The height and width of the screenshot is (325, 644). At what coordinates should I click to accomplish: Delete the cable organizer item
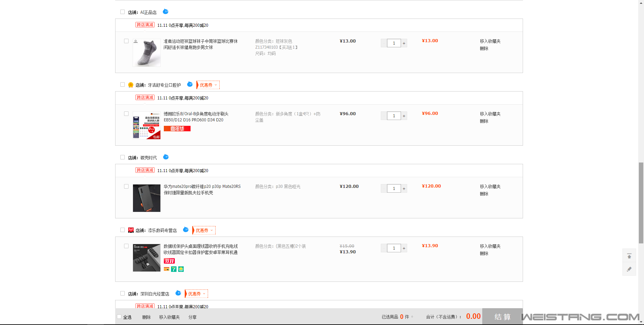(x=484, y=253)
